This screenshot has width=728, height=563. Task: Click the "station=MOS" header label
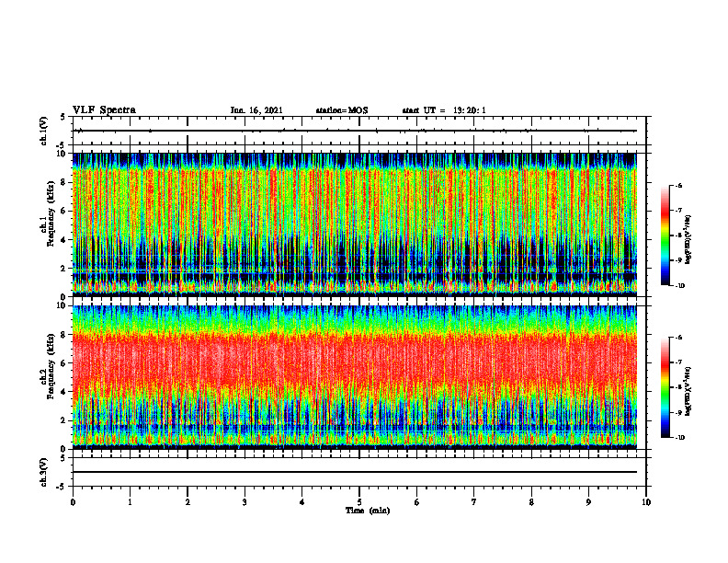point(342,110)
